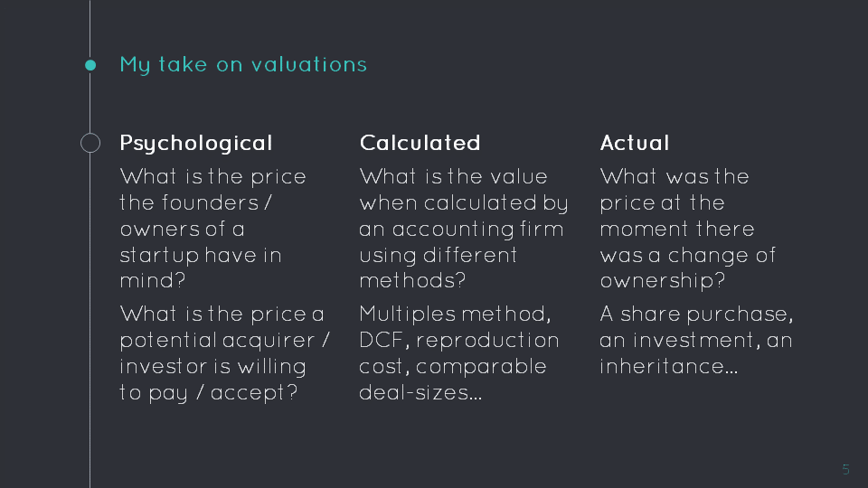Select paragraph about founders' price in mind
The height and width of the screenshot is (488, 868).
point(213,229)
